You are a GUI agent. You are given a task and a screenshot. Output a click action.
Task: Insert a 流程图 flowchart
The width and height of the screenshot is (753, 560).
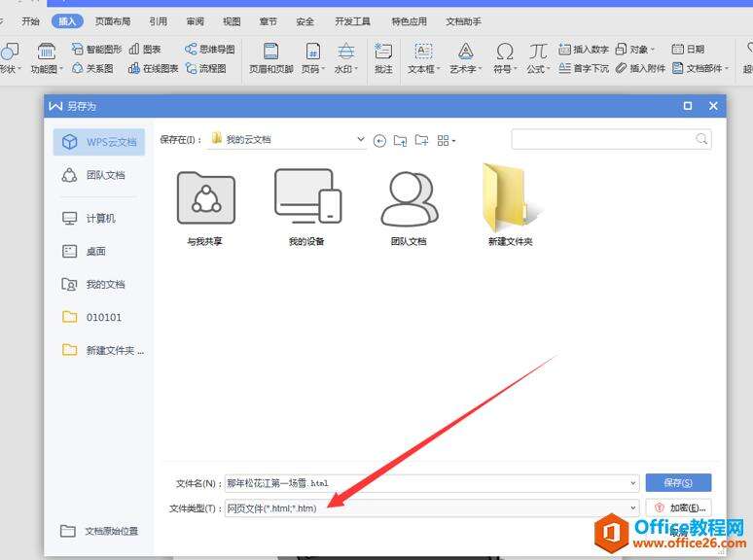(x=206, y=69)
